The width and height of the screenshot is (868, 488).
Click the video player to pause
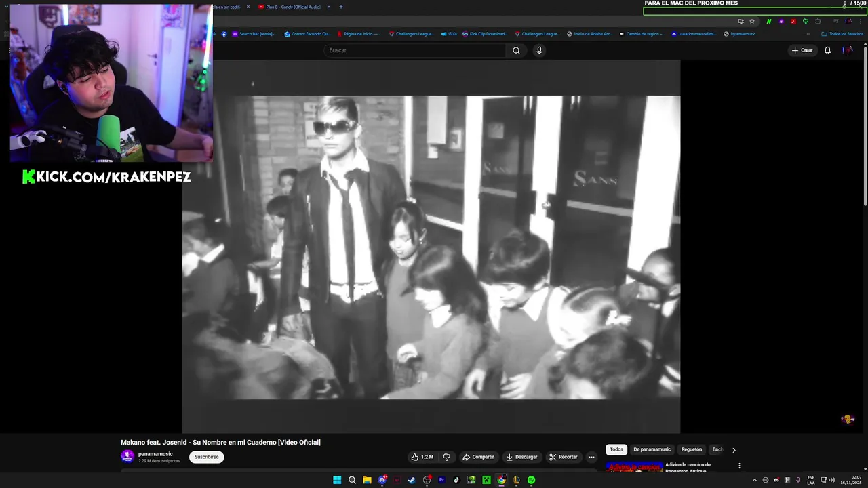click(x=431, y=247)
